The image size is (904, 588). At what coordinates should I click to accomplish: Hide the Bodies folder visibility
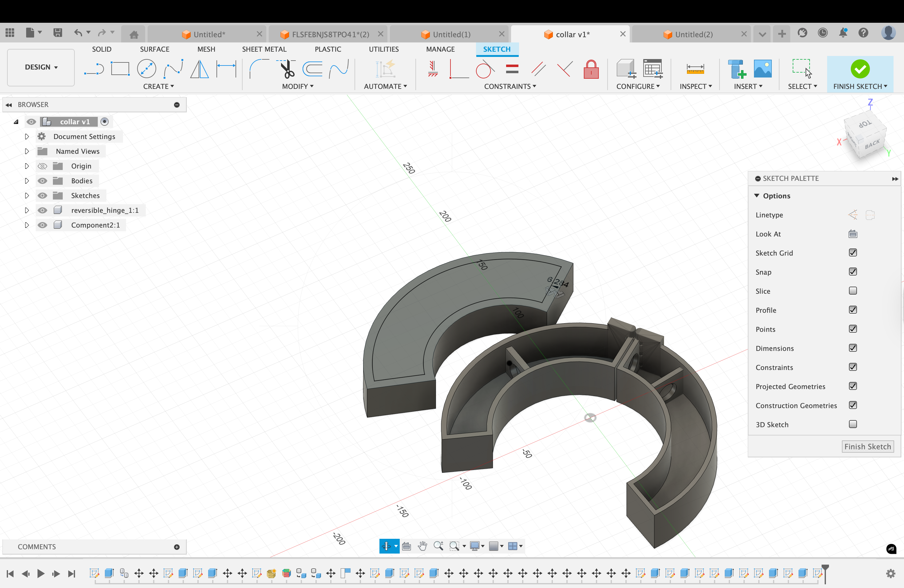coord(42,181)
